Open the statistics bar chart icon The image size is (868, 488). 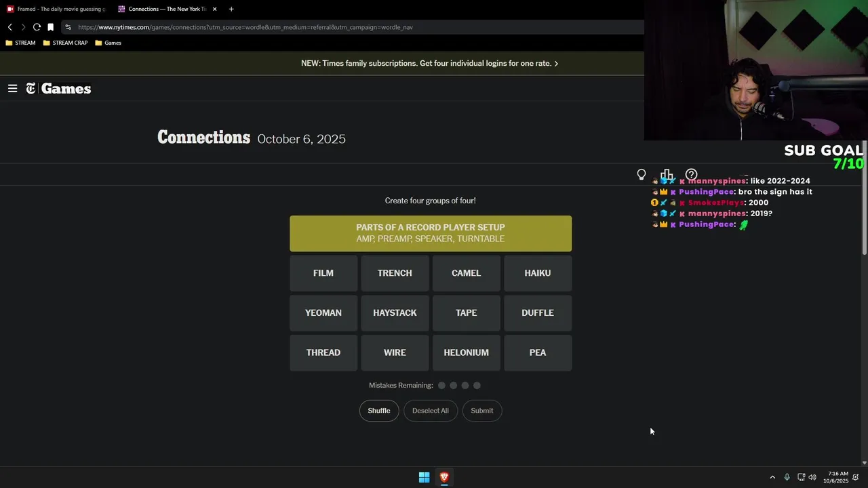coord(667,175)
